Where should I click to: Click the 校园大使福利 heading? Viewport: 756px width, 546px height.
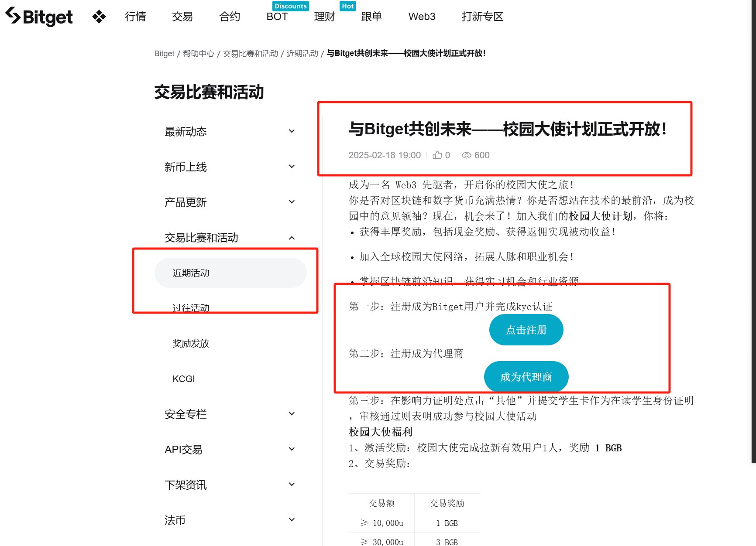[x=381, y=432]
